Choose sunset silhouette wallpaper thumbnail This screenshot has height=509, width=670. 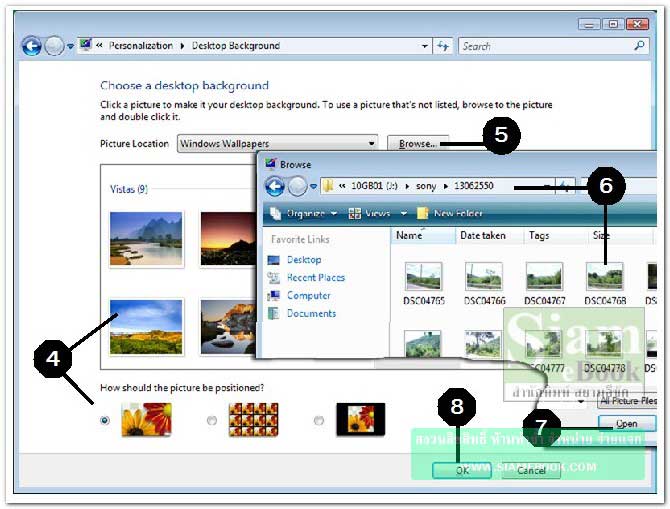point(228,239)
